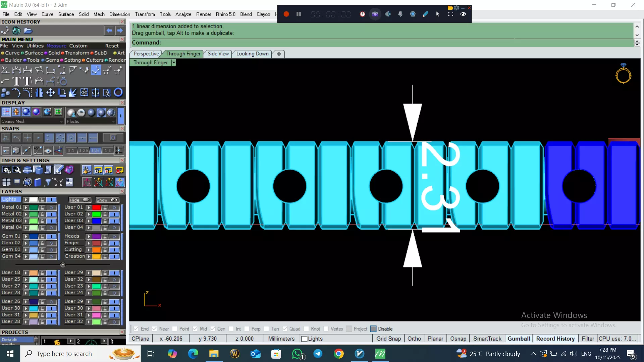644x362 pixels.
Task: Toggle the Near osnap checkbox
Action: [154, 329]
